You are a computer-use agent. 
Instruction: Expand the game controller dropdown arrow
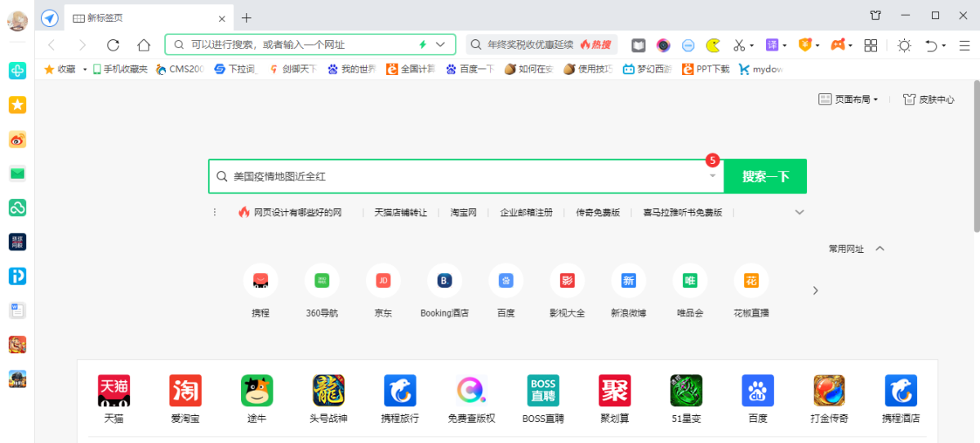click(851, 46)
